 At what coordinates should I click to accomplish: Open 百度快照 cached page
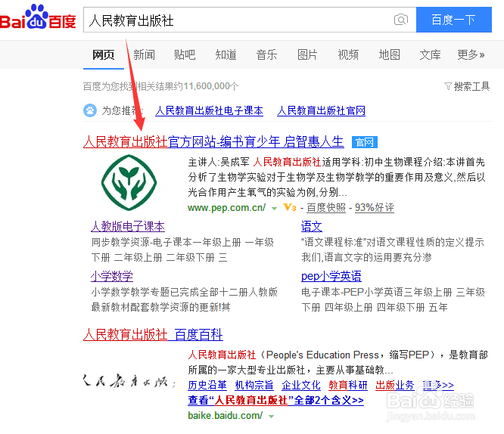(326, 208)
